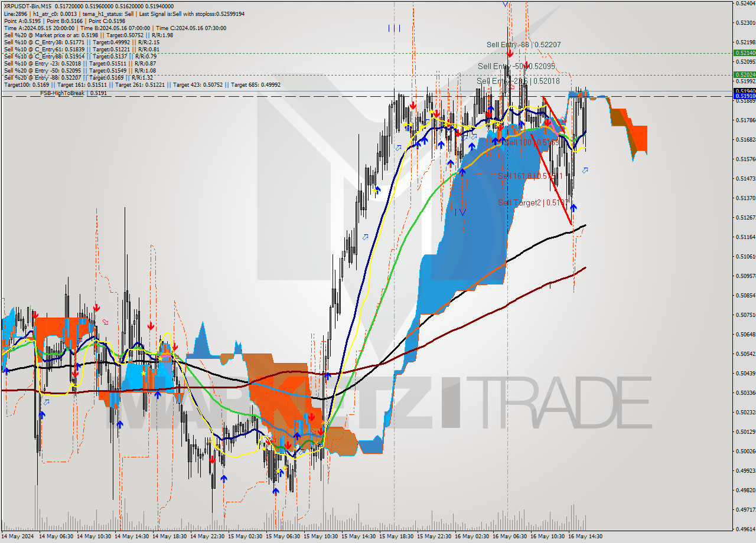
Task: Select the 'Target 423: 0.50752' value
Action: click(x=198, y=84)
